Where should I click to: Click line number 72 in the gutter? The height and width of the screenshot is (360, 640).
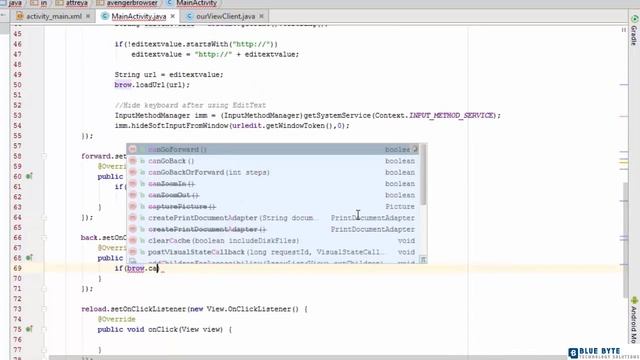[17, 299]
